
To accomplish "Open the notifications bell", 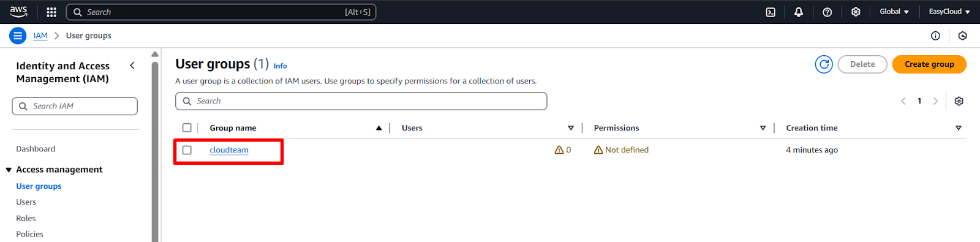I will (x=799, y=12).
